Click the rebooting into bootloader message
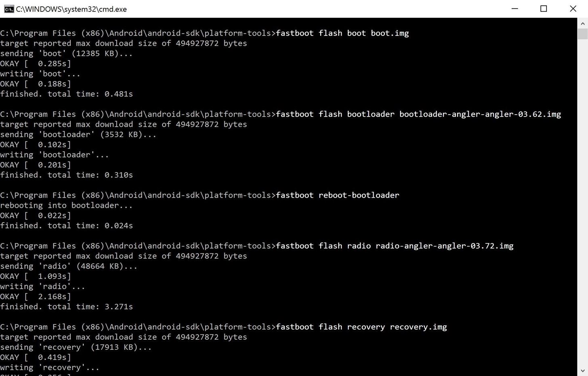This screenshot has width=588, height=376. point(67,205)
